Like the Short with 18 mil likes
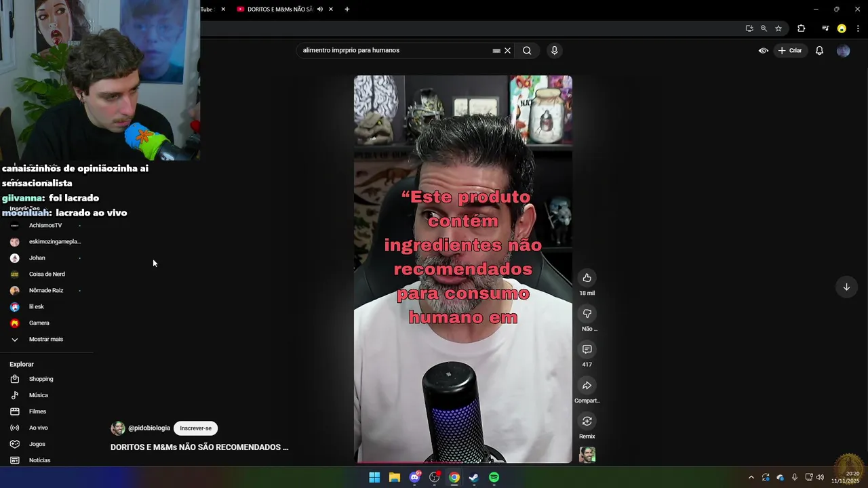Screen dimensions: 868x488 point(587,278)
